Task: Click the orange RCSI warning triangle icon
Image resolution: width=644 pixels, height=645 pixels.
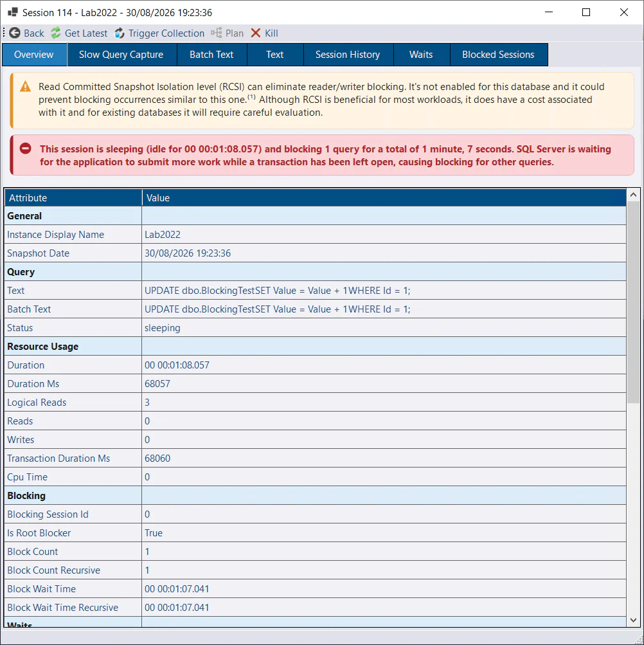Action: 26,86
